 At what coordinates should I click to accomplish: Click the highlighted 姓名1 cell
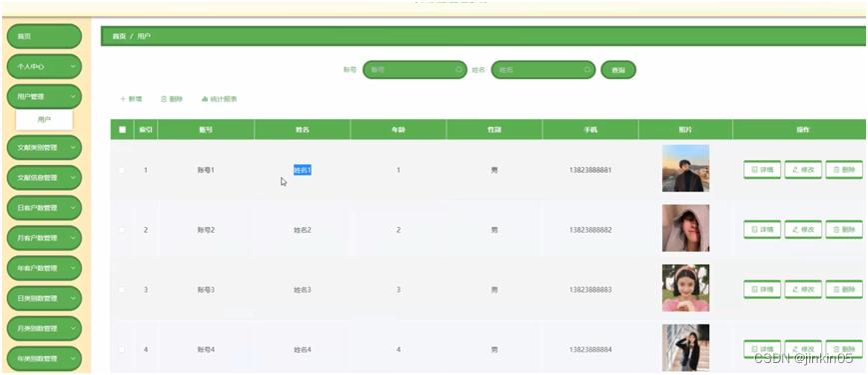pos(303,170)
